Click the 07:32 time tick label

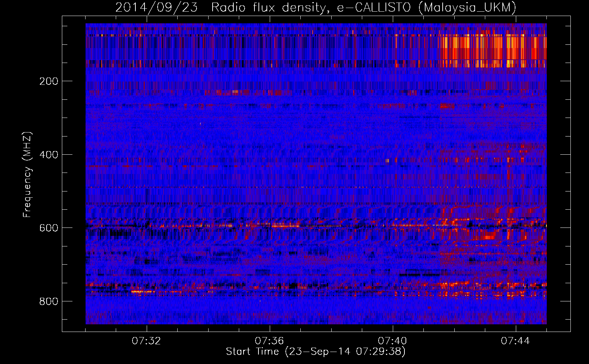coord(146,341)
